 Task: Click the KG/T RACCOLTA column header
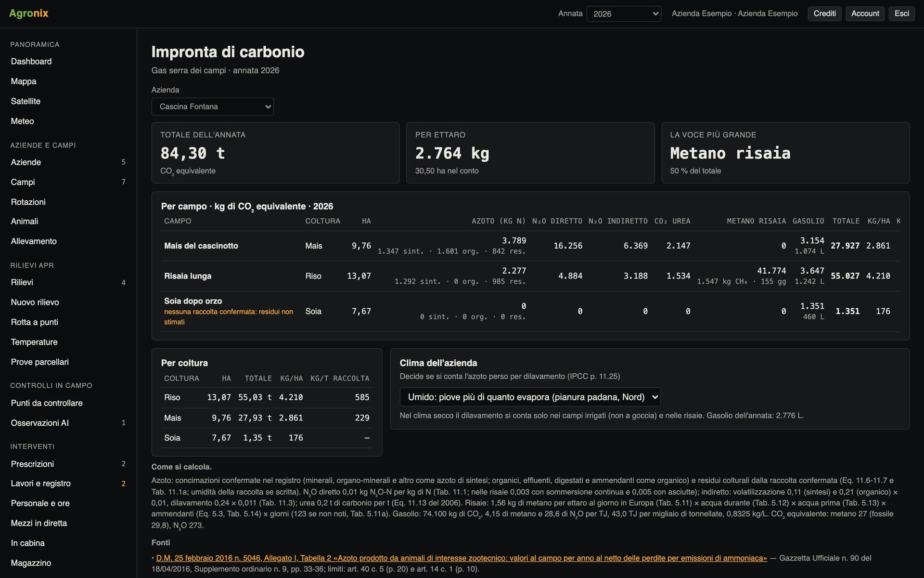pyautogui.click(x=340, y=379)
